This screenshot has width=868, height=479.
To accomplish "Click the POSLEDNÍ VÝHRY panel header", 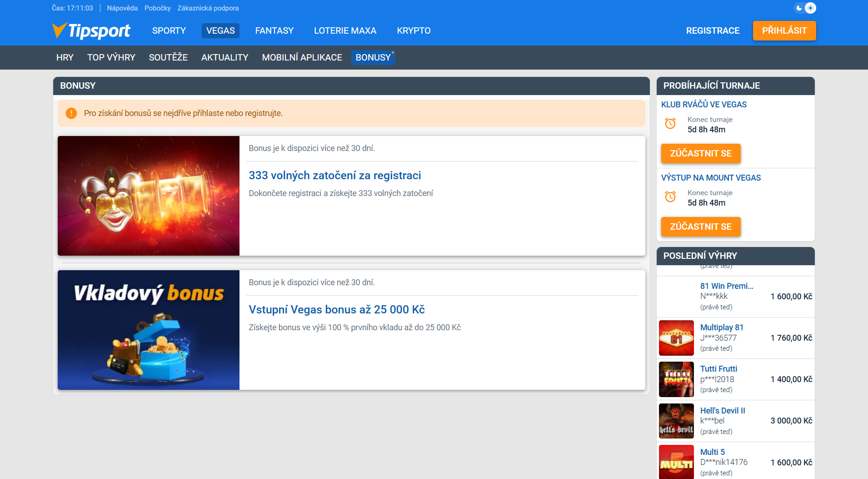I will 735,256.
